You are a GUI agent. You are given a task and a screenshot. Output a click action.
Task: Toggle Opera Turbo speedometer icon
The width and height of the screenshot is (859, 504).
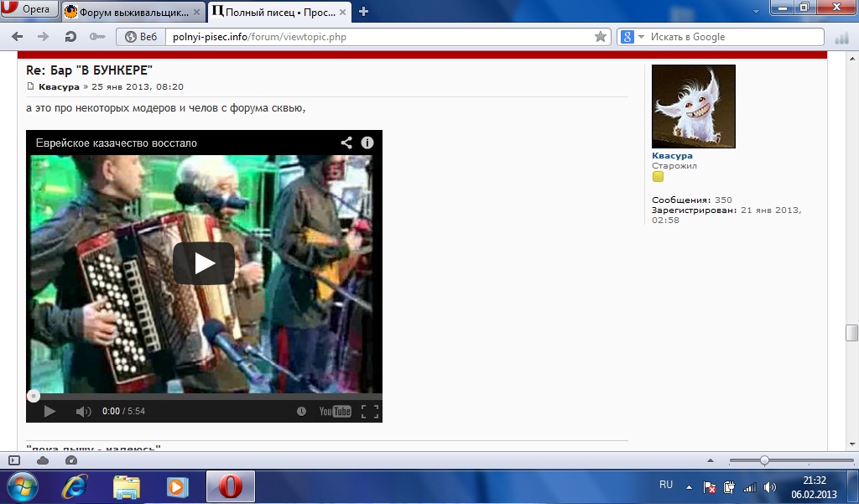[71, 460]
